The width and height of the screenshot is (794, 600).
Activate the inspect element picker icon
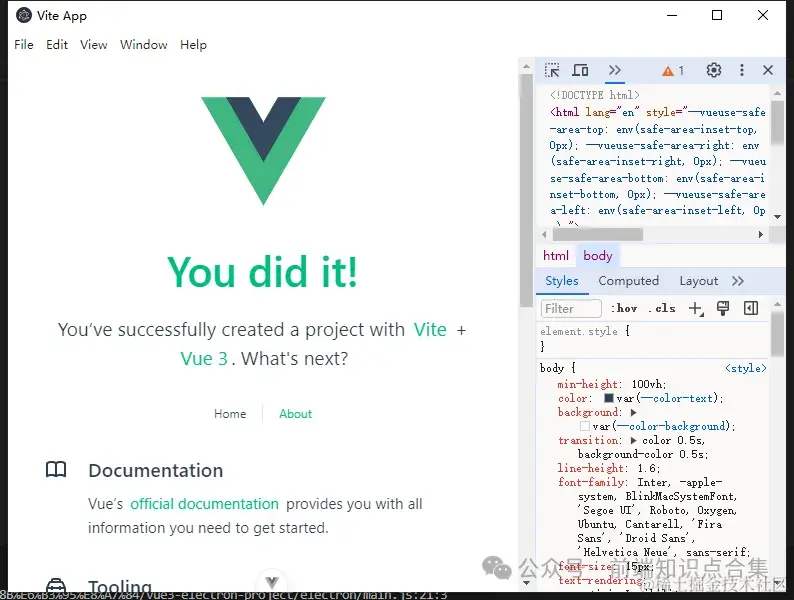point(552,70)
